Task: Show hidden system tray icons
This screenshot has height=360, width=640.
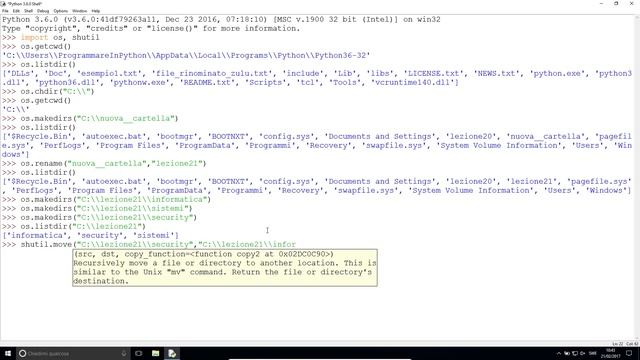Action: click(558, 353)
